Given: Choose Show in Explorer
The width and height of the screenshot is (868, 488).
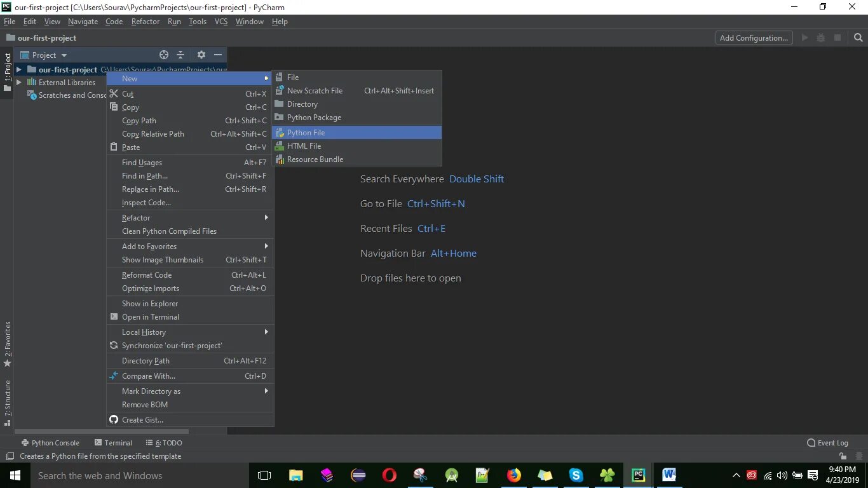Looking at the screenshot, I should tap(190, 303).
